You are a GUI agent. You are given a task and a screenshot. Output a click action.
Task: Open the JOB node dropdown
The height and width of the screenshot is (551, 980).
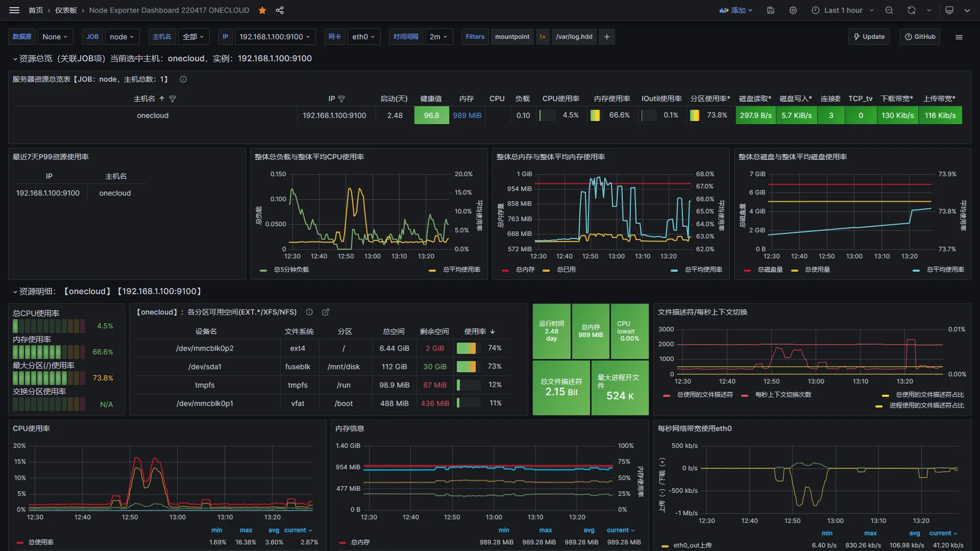point(121,37)
